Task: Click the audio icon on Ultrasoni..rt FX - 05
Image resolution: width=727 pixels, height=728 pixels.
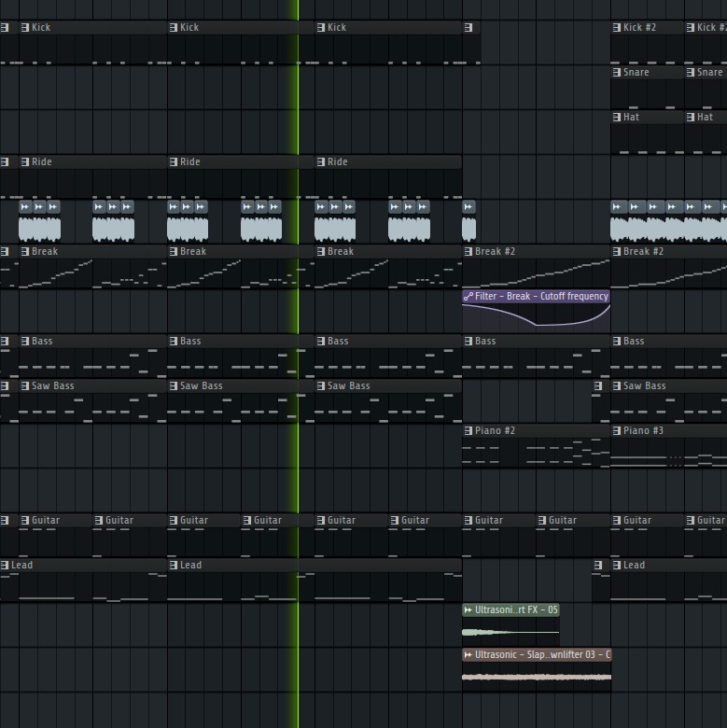Action: [468, 610]
